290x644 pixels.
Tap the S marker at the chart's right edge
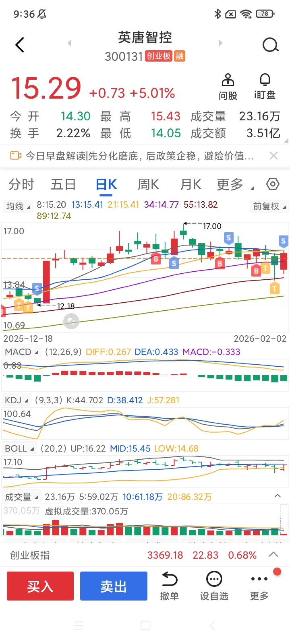[283, 242]
